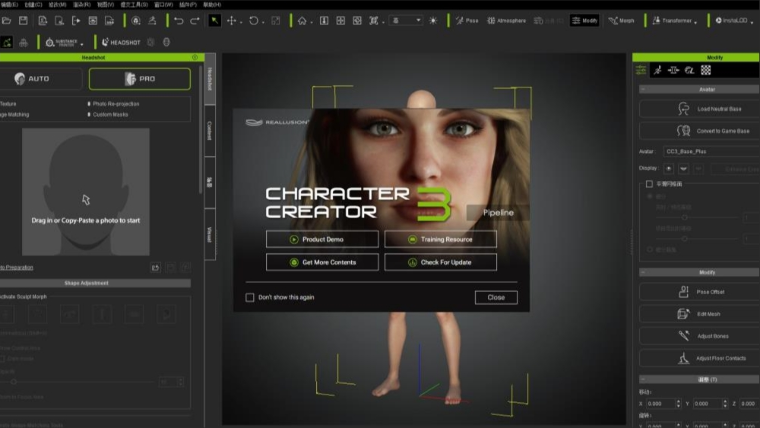Open the quality combo box in toolbar

pyautogui.click(x=406, y=20)
